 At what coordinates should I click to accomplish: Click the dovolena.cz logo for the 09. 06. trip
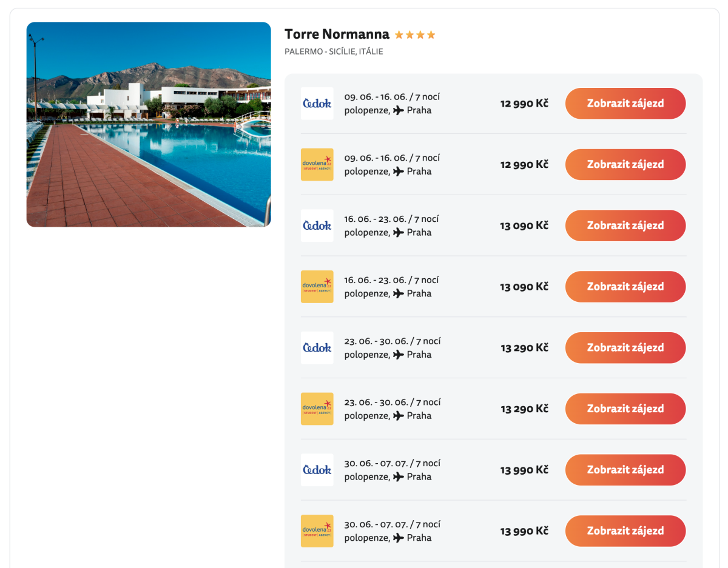coord(317,164)
